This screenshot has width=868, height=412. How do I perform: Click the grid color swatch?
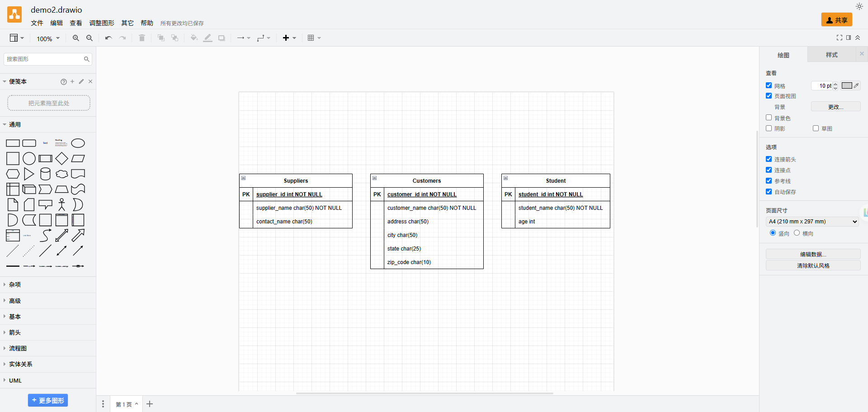point(847,85)
